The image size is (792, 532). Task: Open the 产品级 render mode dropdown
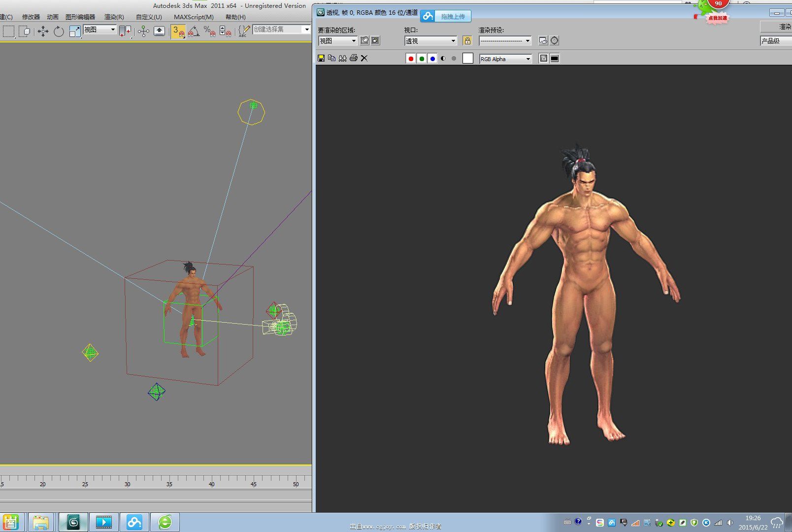pyautogui.click(x=776, y=41)
